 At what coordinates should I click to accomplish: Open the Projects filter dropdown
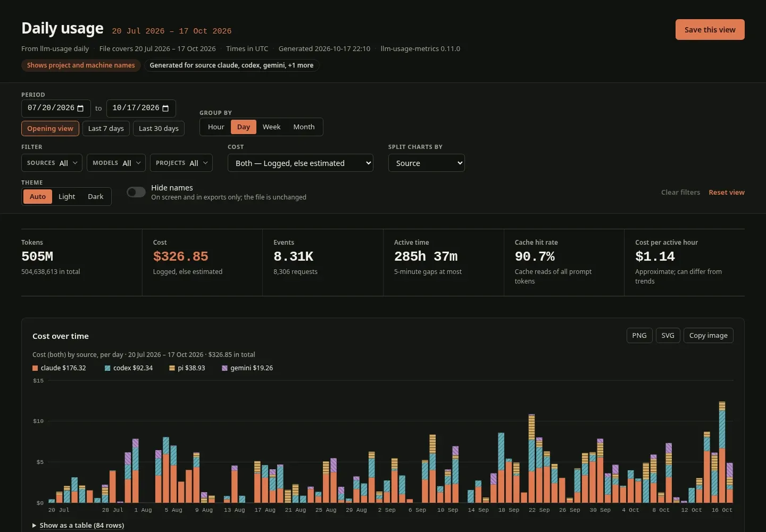181,163
